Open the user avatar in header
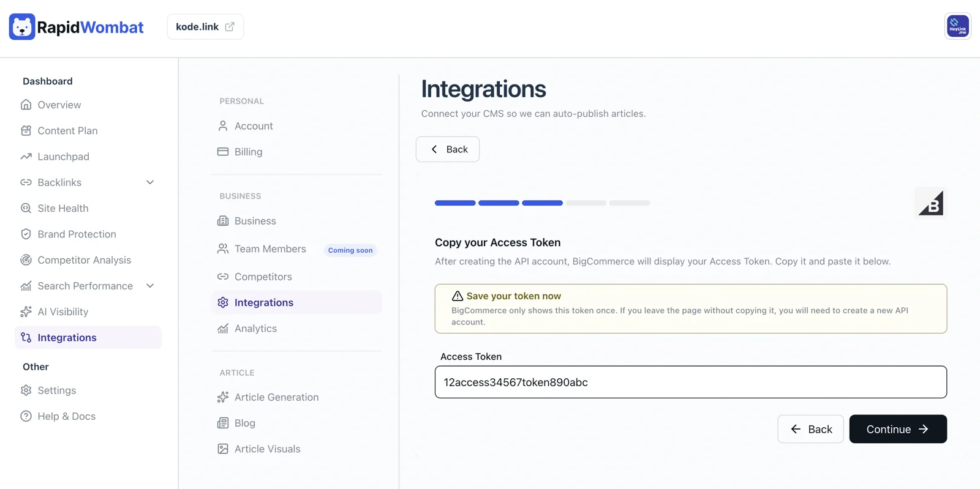Viewport: 980px width, 489px height. point(958,26)
